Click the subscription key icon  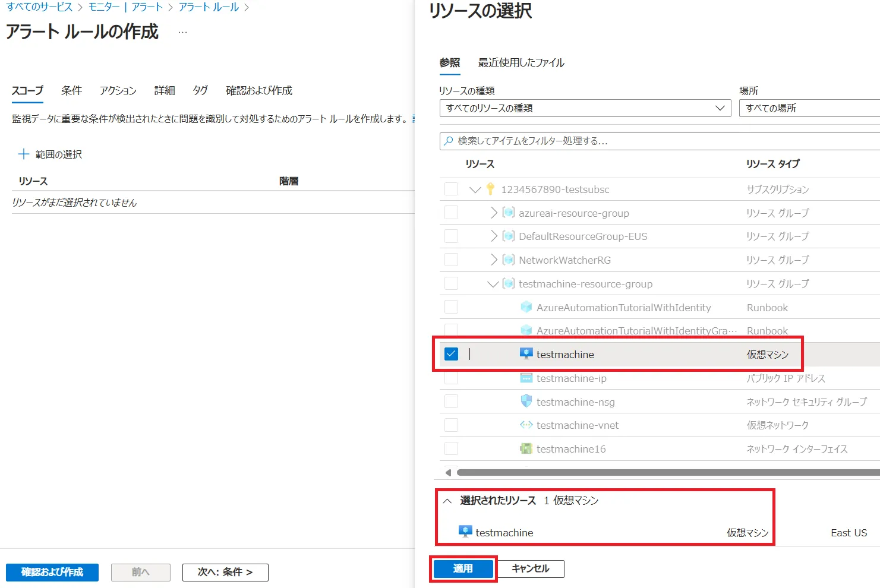point(490,189)
